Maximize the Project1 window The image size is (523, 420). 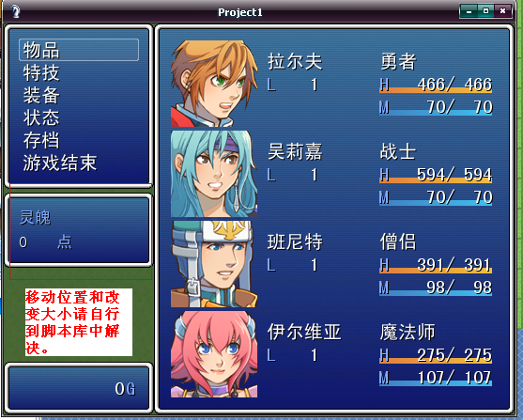[x=486, y=11]
